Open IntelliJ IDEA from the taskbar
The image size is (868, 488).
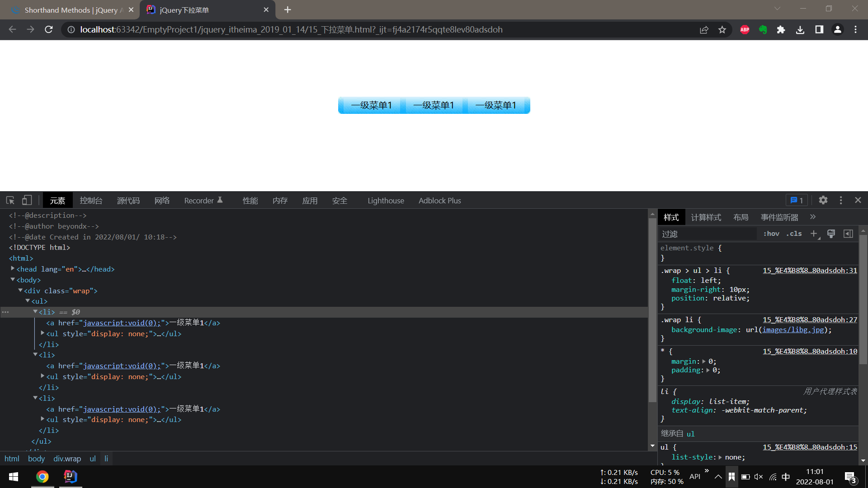(x=71, y=477)
